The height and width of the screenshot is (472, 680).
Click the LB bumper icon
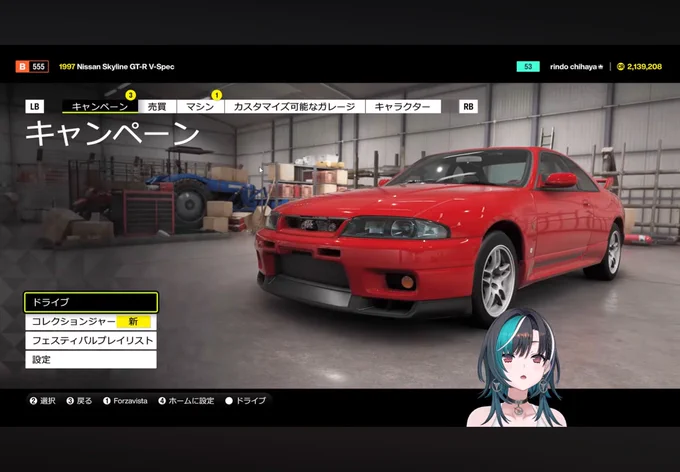pos(35,107)
